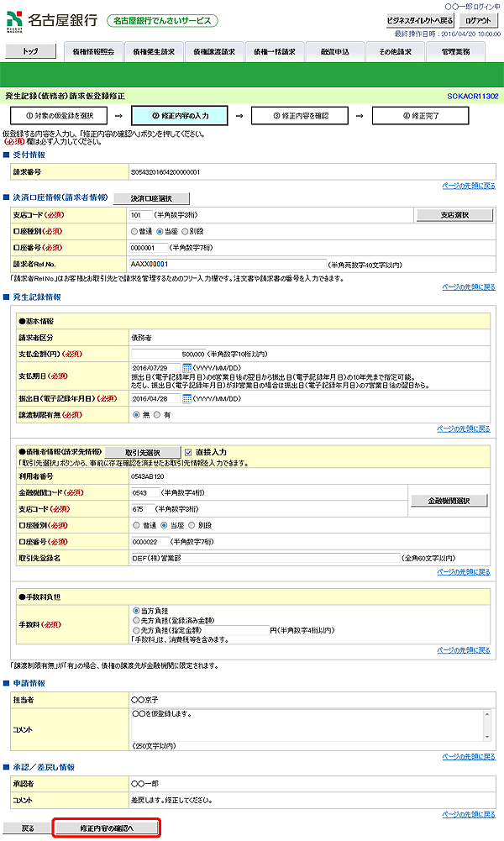Select 当方負担 for 手数料
Image resolution: width=504 pixels, height=841 pixels.
pos(136,610)
